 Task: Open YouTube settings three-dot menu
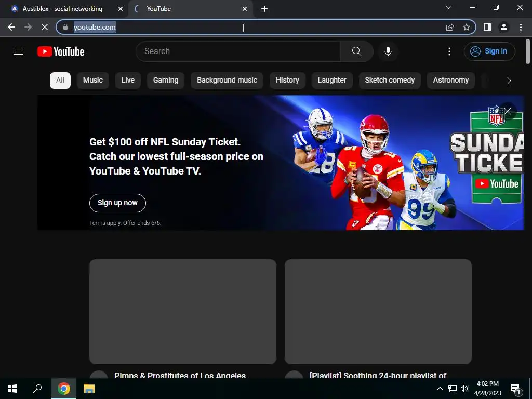coord(449,51)
